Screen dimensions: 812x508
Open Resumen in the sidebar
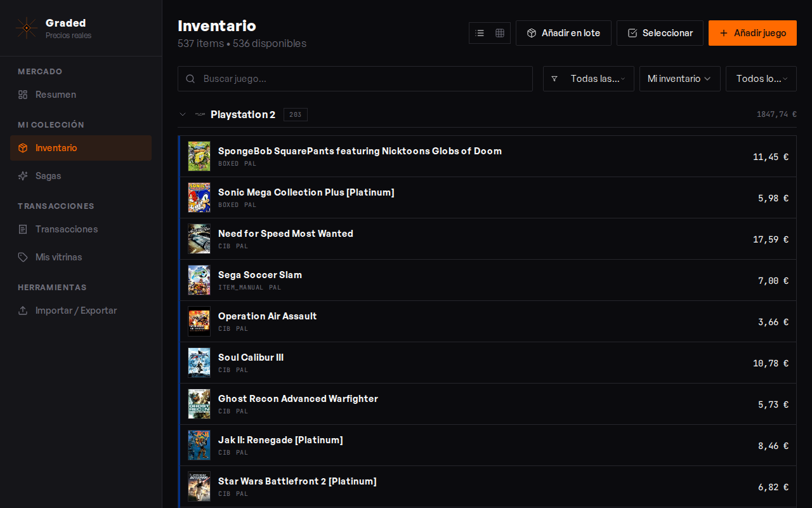[x=56, y=95]
